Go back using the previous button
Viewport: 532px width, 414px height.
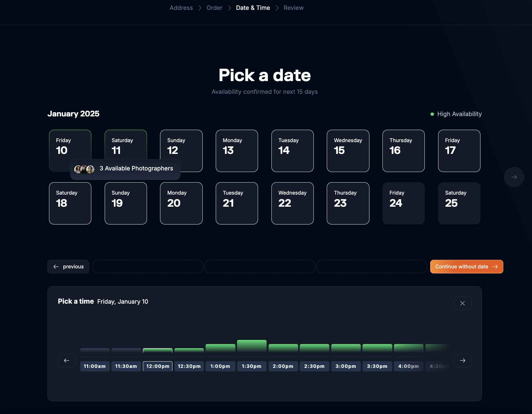coord(68,266)
